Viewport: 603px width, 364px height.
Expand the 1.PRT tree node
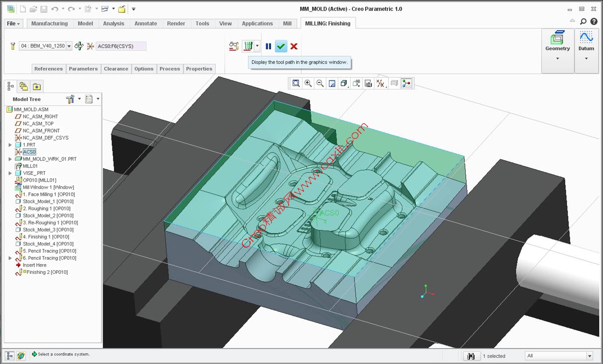[x=10, y=145]
